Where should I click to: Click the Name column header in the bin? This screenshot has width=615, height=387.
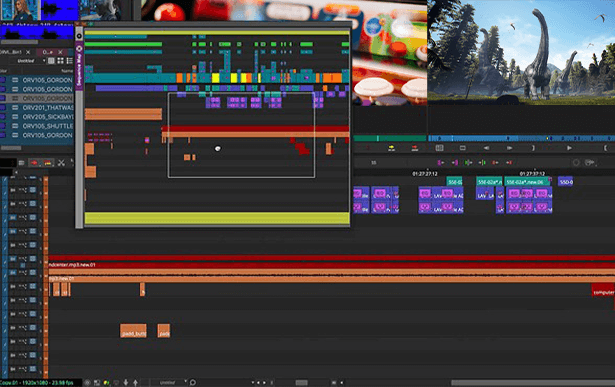tap(67, 71)
